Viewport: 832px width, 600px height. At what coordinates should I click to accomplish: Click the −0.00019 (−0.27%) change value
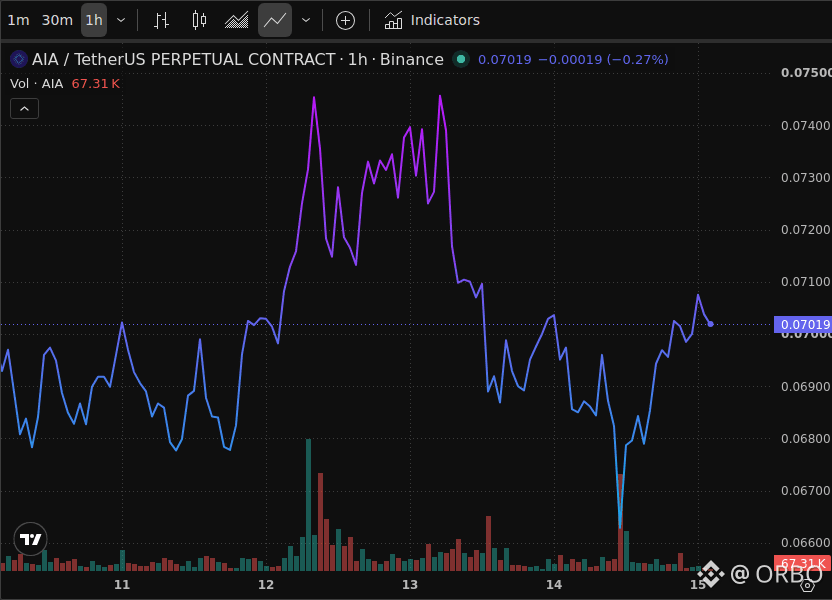[603, 59]
